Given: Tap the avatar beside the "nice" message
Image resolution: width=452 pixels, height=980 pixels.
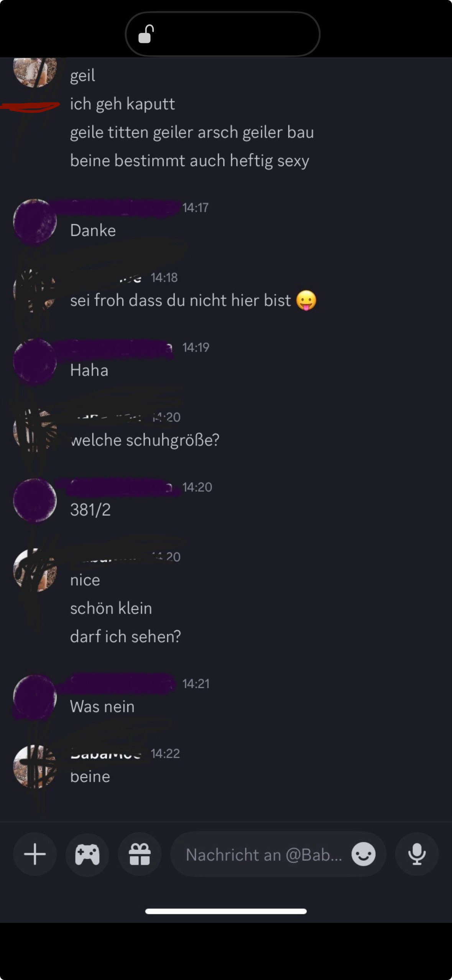Looking at the screenshot, I should pos(35,570).
